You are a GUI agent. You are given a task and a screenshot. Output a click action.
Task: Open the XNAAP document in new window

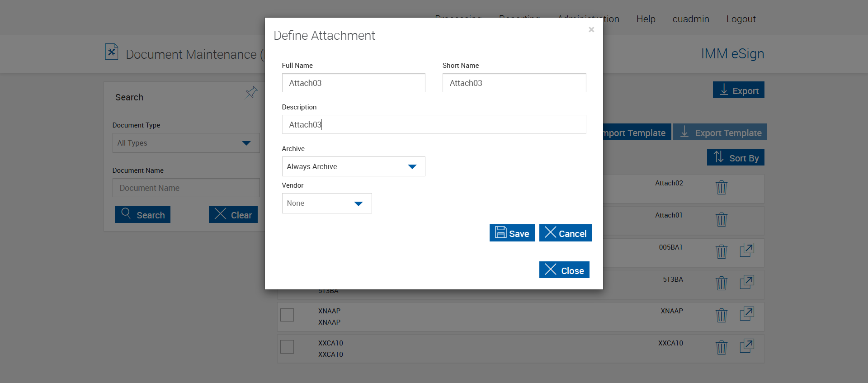[747, 314]
